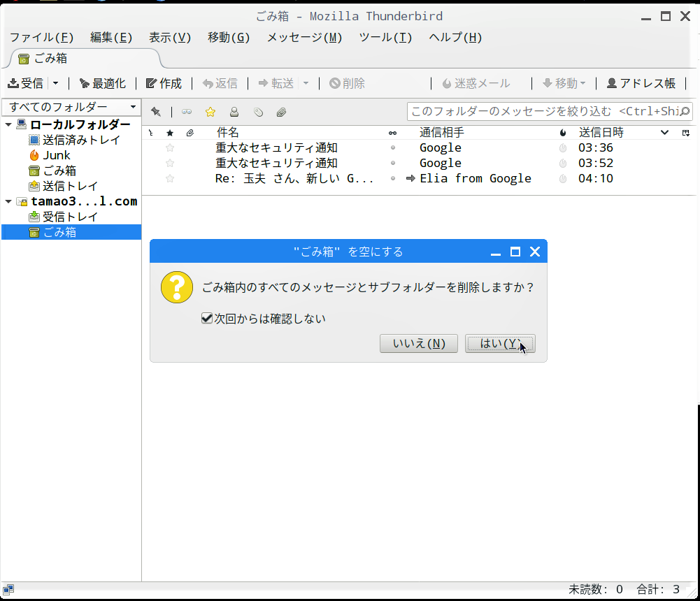Uncheck the 次回からは確認しない checkbox
Viewport: 700px width, 601px height.
click(x=206, y=319)
